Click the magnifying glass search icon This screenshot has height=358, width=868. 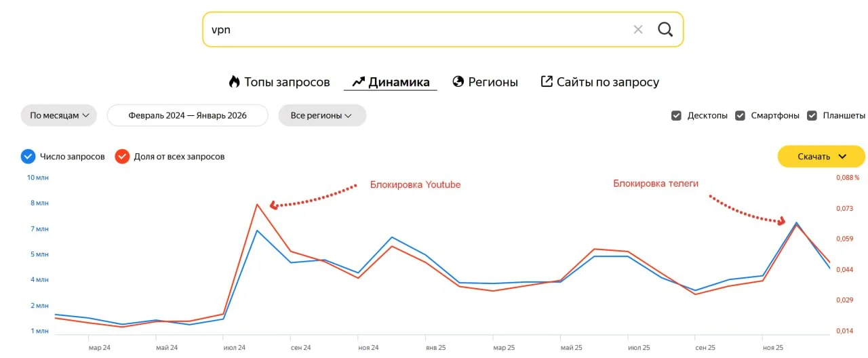tap(665, 29)
